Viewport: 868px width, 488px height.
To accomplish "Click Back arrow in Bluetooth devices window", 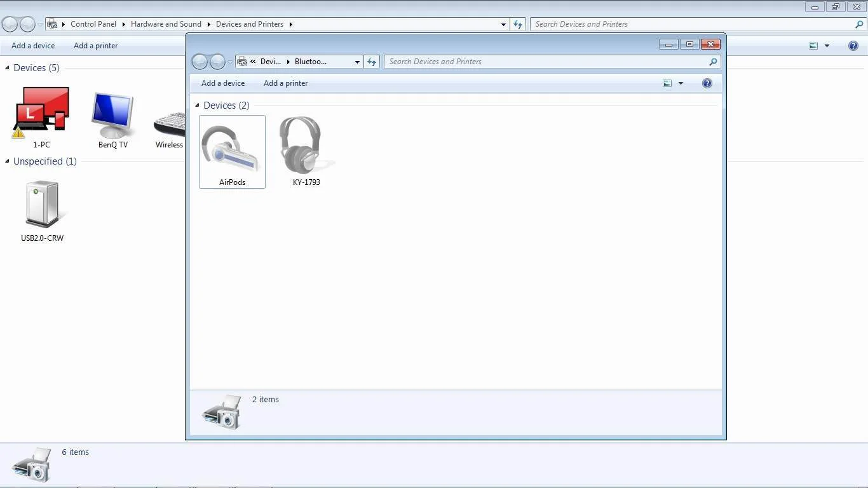I will pos(200,62).
